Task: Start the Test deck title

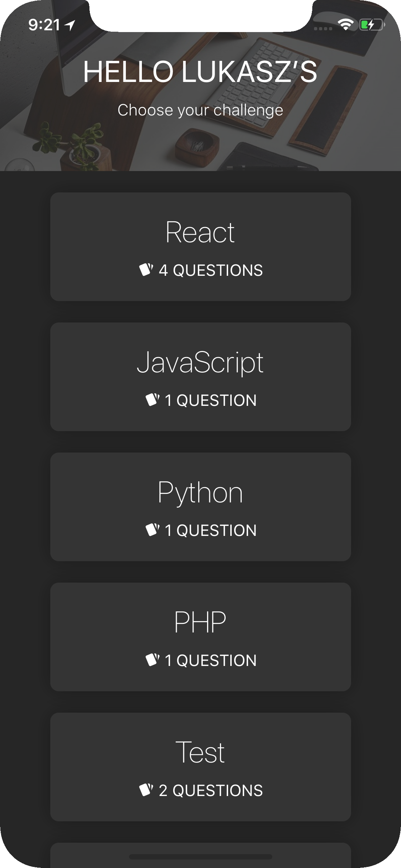Action: [x=200, y=753]
